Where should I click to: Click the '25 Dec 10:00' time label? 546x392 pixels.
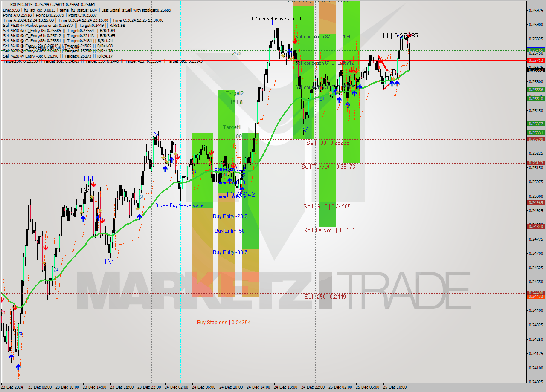click(394, 387)
